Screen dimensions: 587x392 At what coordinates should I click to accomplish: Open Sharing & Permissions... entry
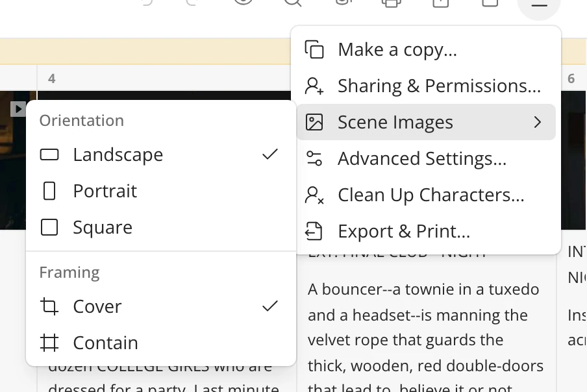tap(426, 86)
